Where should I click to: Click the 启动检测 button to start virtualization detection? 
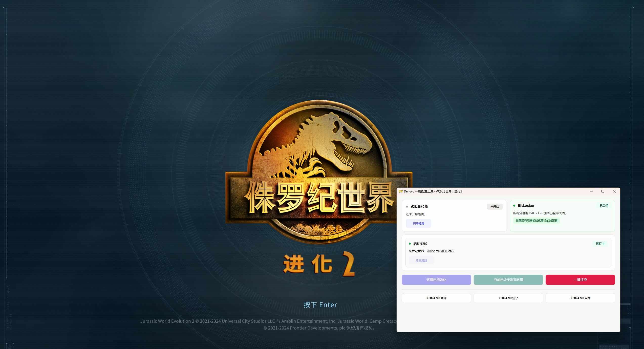point(419,223)
